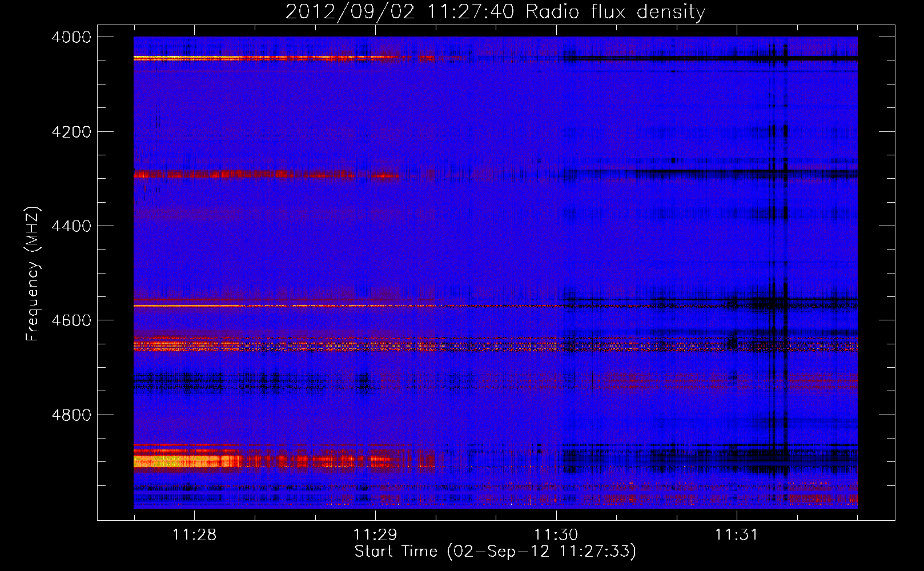
Task: Click the plot title '2012/09/02 11:27:40 Radio flux density'
Action: tap(495, 12)
